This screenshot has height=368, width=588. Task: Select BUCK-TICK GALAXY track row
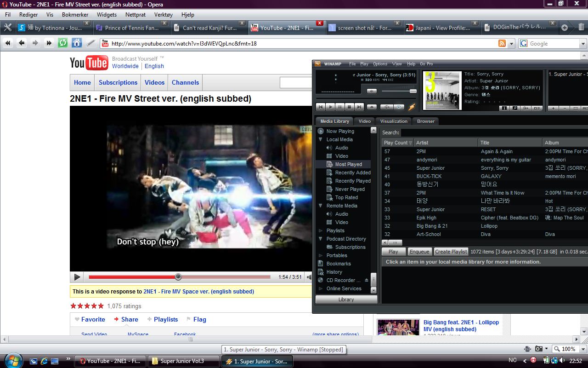[x=485, y=176]
